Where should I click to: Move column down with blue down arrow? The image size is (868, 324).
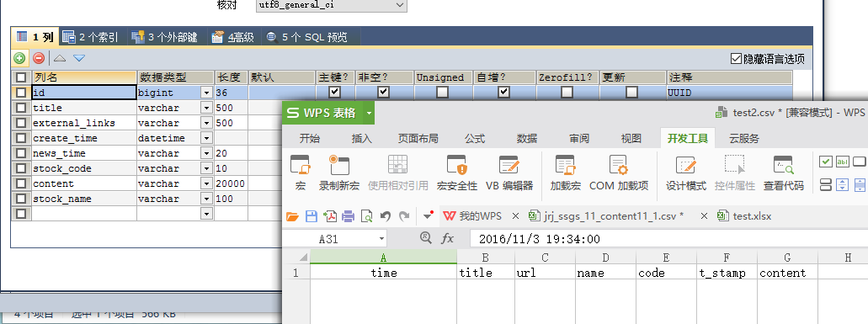(79, 57)
